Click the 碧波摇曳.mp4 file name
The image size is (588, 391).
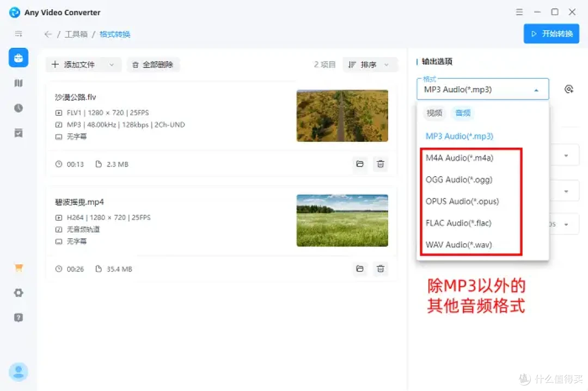coord(79,202)
